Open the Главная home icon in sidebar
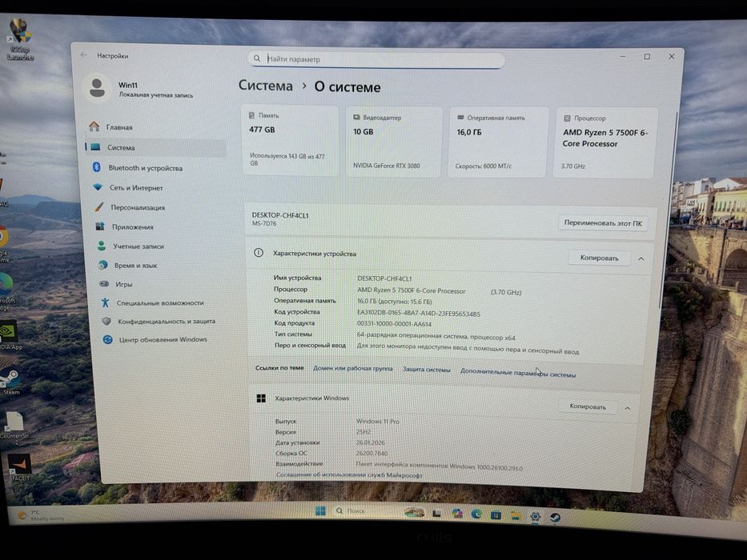This screenshot has width=747, height=560. tap(94, 126)
